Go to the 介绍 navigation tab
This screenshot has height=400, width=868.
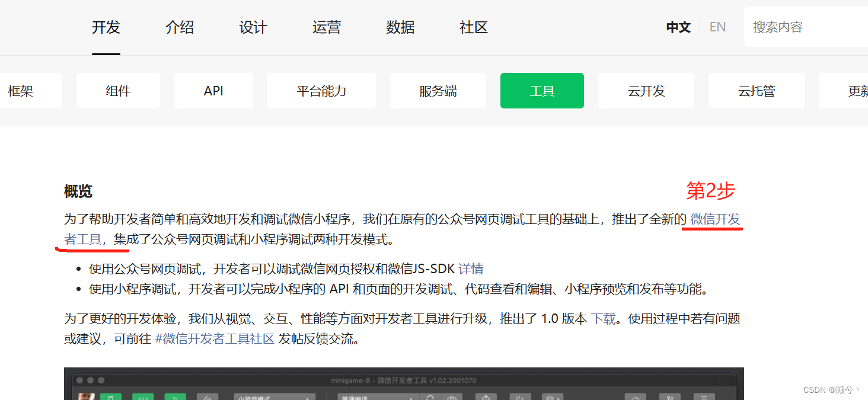click(180, 27)
